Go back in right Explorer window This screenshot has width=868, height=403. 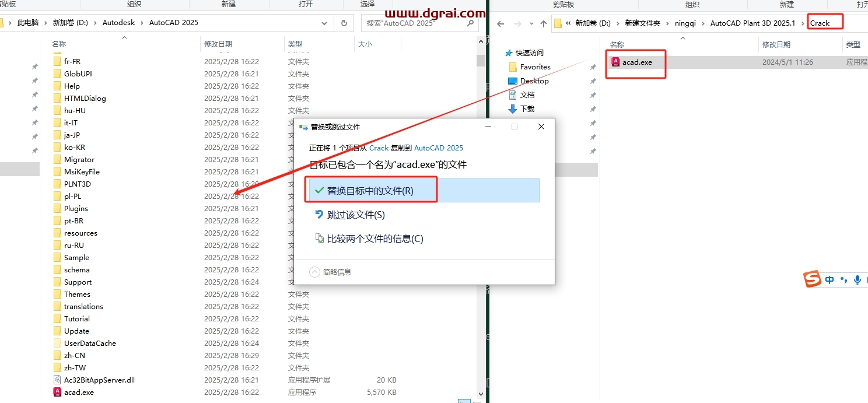pos(500,23)
